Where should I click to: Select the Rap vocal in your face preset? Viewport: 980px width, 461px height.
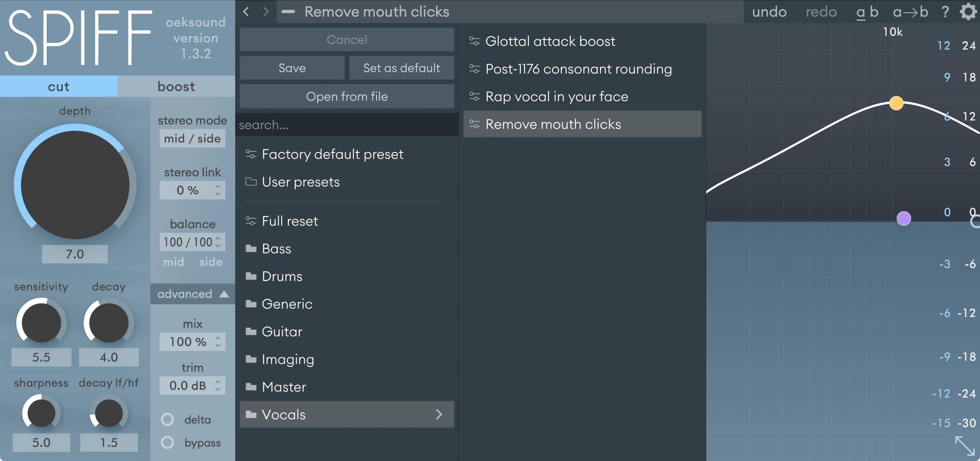(557, 97)
